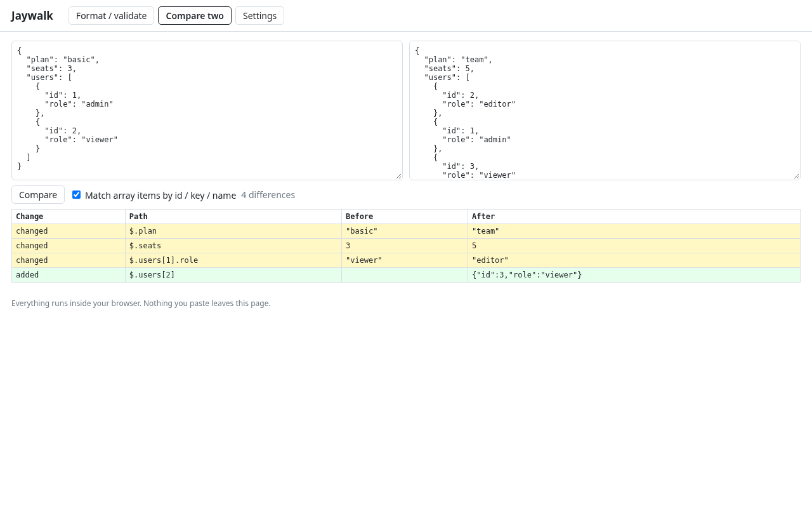Click the After column header
This screenshot has height=508, width=812.
point(634,217)
